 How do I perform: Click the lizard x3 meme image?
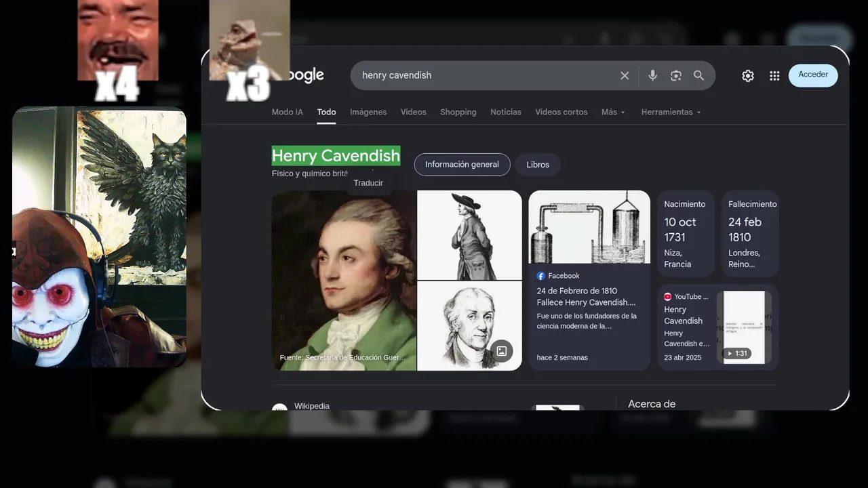point(250,40)
